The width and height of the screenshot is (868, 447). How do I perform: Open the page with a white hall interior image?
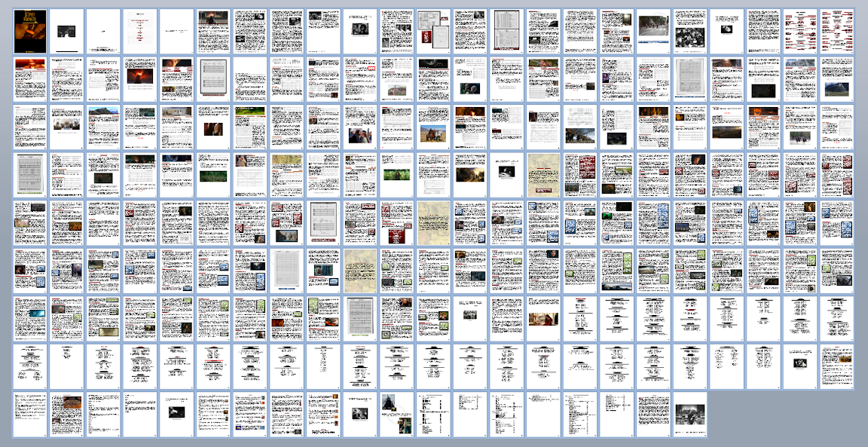tap(66, 127)
